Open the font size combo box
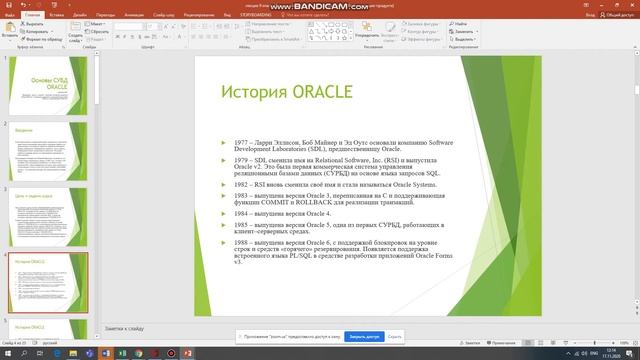This screenshot has height=360, width=640. (152, 27)
